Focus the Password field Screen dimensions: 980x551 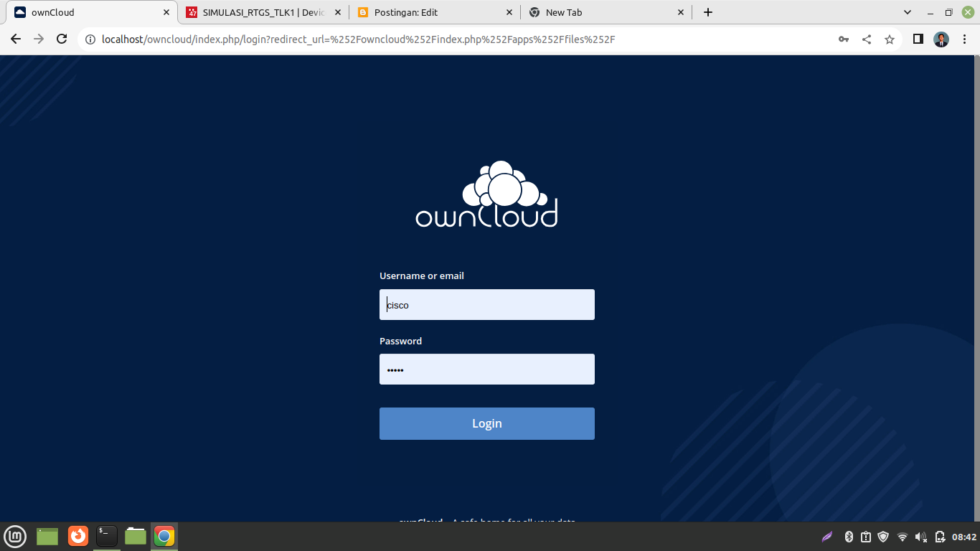coord(487,369)
